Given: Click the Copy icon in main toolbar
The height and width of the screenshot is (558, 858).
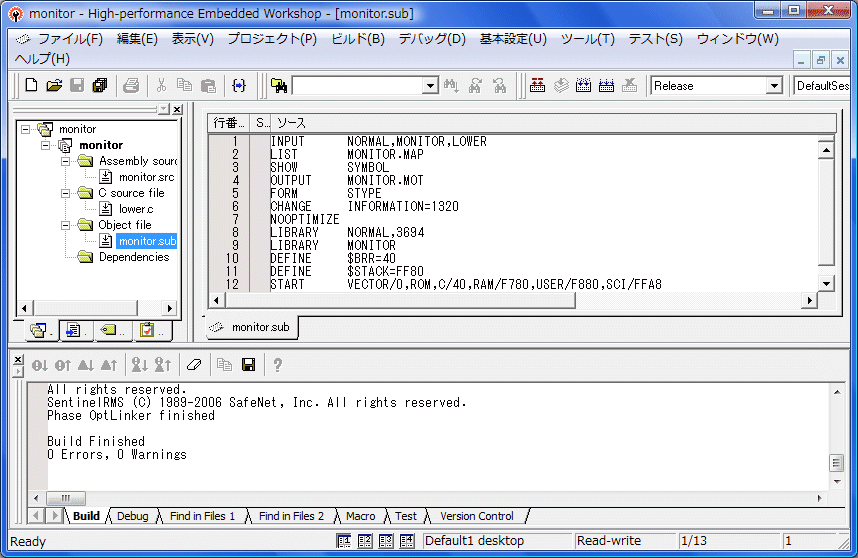Looking at the screenshot, I should coord(184,85).
